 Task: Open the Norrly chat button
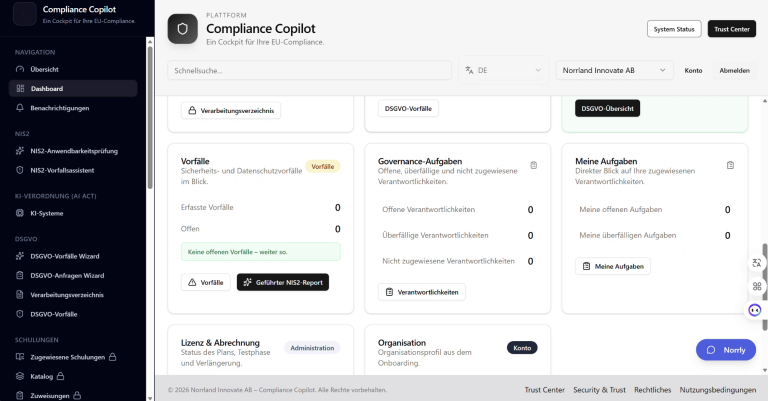tap(725, 350)
